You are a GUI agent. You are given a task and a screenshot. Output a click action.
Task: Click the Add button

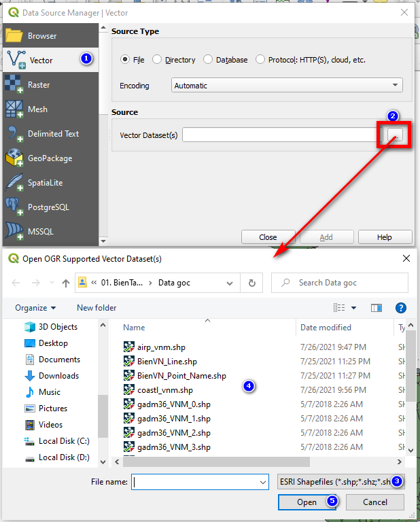tap(326, 237)
